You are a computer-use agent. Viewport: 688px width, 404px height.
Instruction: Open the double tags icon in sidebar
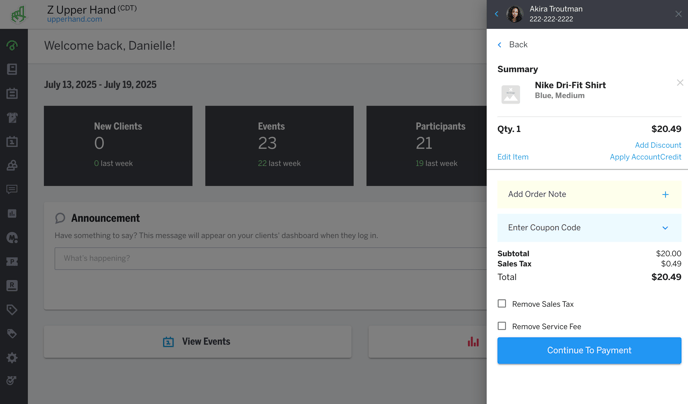coord(12,333)
